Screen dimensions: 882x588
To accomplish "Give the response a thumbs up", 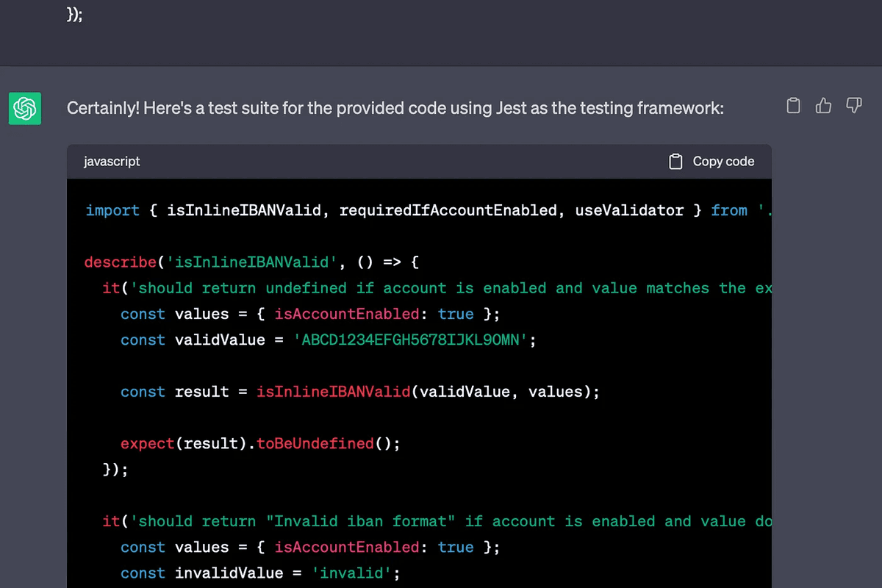I will [x=823, y=106].
